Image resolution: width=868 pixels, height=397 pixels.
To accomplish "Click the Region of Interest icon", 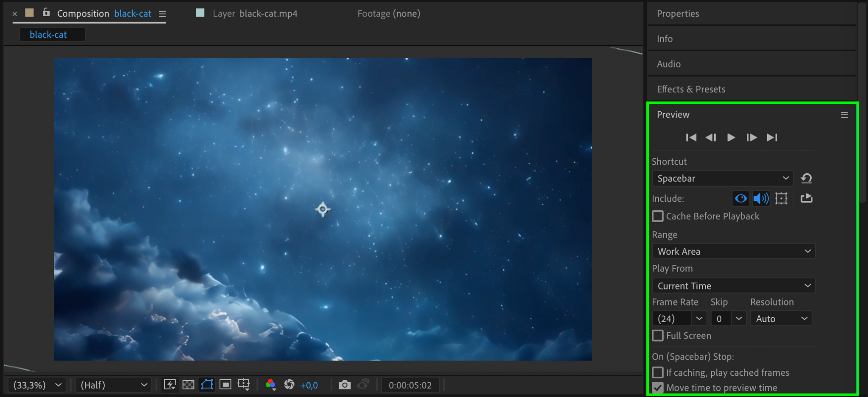I will tap(225, 385).
